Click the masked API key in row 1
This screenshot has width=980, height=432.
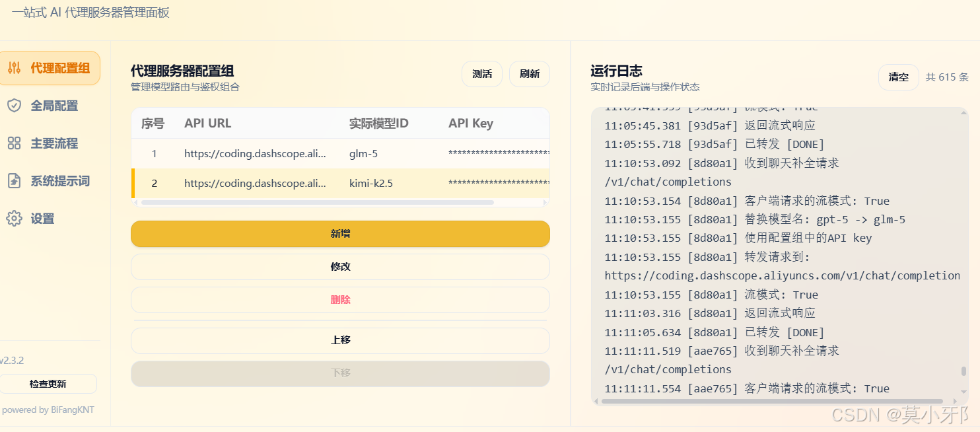tap(499, 154)
